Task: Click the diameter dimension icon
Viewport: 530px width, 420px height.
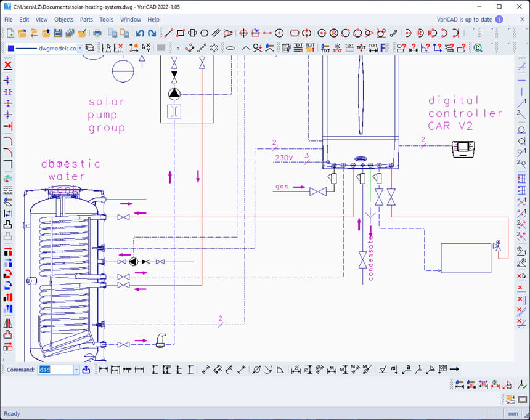Action: 256,370
